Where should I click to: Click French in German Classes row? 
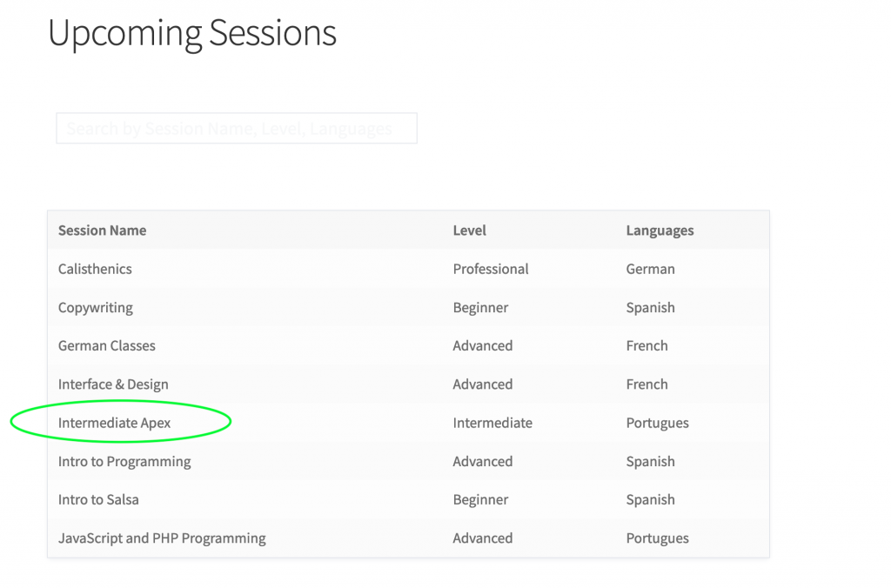[646, 345]
